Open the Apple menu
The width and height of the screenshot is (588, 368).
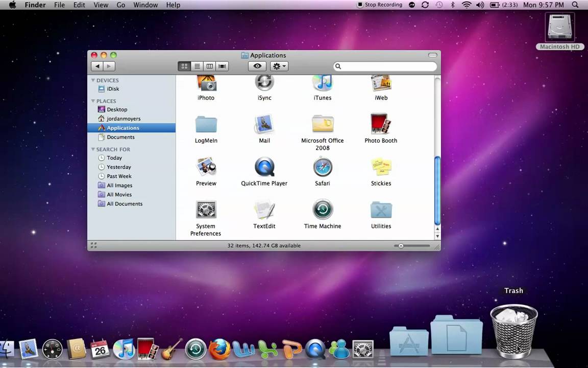12,5
